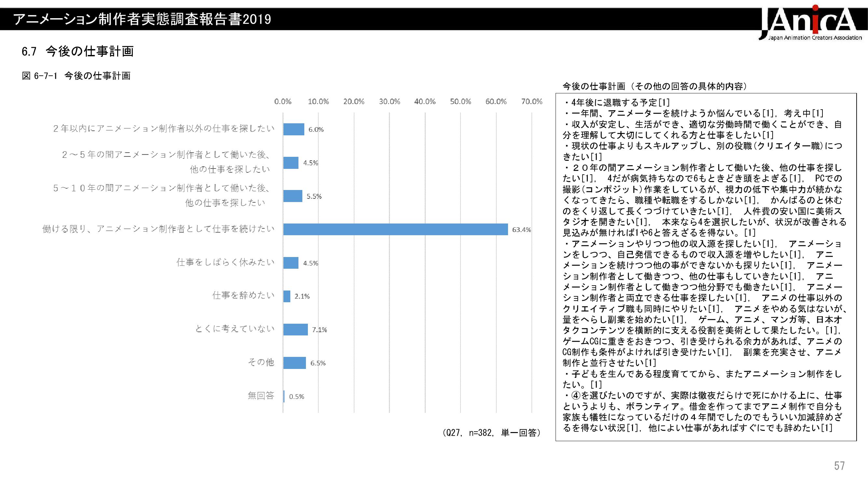Screen dimensions: 868x488
Task: Click the 無回答 0.5% bar
Action: pos(284,396)
